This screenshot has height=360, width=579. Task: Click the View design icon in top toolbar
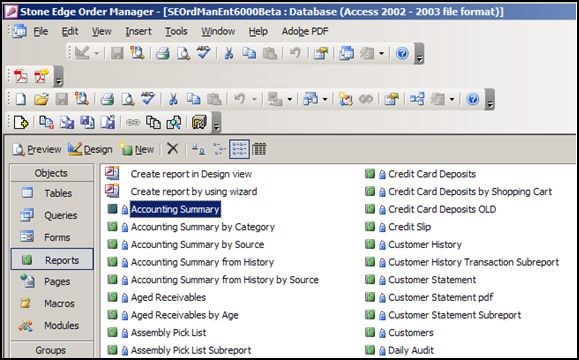(x=82, y=54)
